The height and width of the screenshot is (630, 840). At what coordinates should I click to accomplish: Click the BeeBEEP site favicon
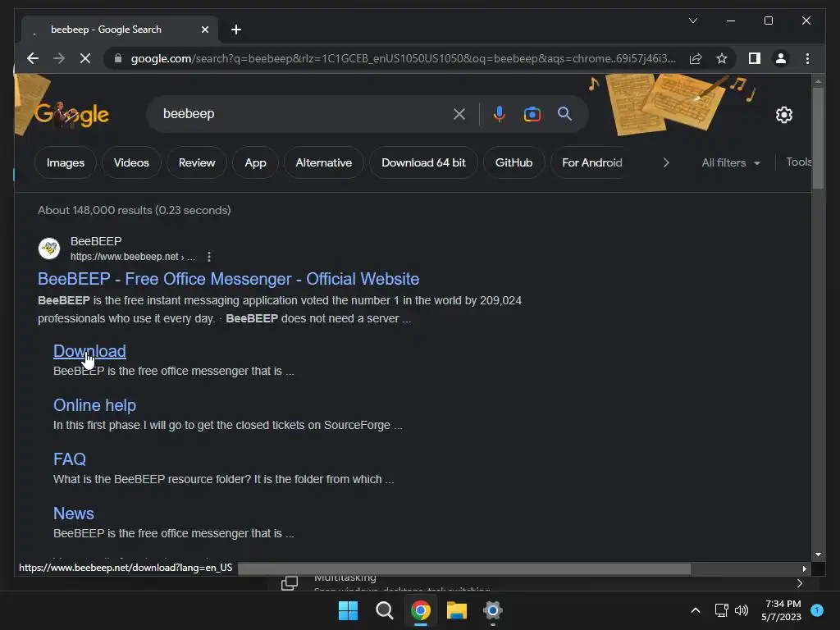pyautogui.click(x=49, y=249)
